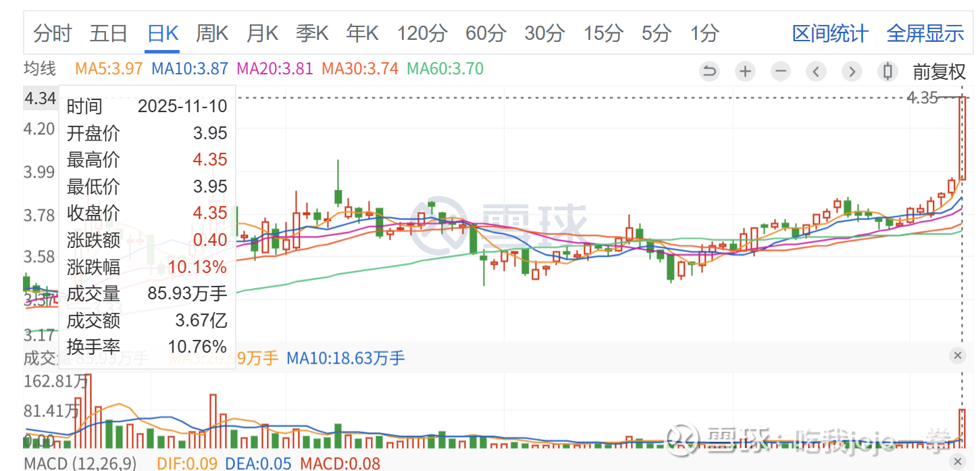Image resolution: width=980 pixels, height=471 pixels.
Task: Open the 前复权 adjustment dropdown
Action: tap(939, 71)
